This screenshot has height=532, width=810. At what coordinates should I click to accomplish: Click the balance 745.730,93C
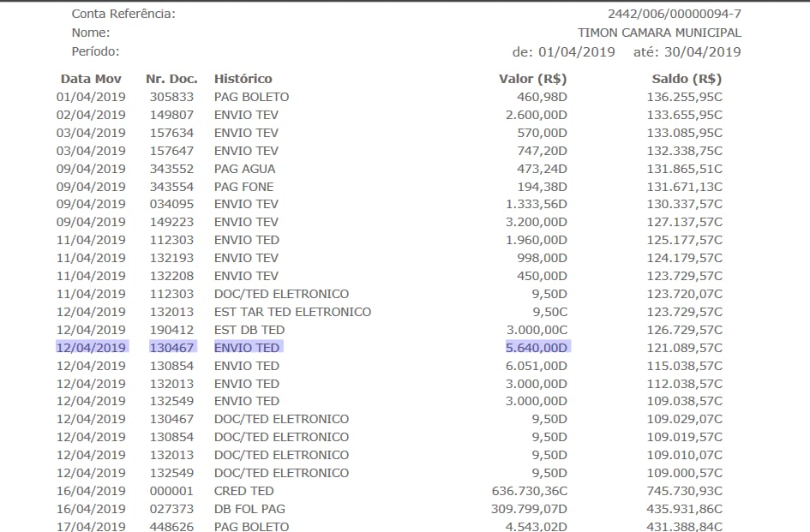(x=684, y=491)
